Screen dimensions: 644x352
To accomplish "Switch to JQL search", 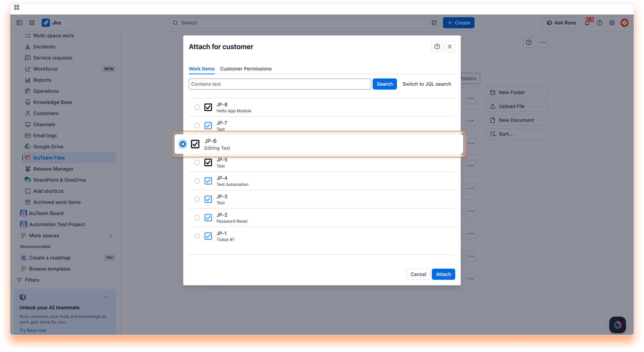I will [x=427, y=84].
